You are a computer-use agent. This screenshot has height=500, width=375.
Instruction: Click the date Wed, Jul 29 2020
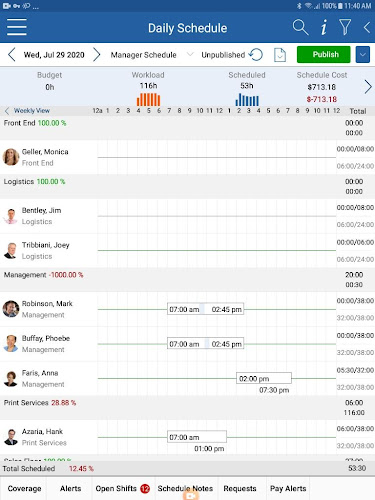(54, 55)
